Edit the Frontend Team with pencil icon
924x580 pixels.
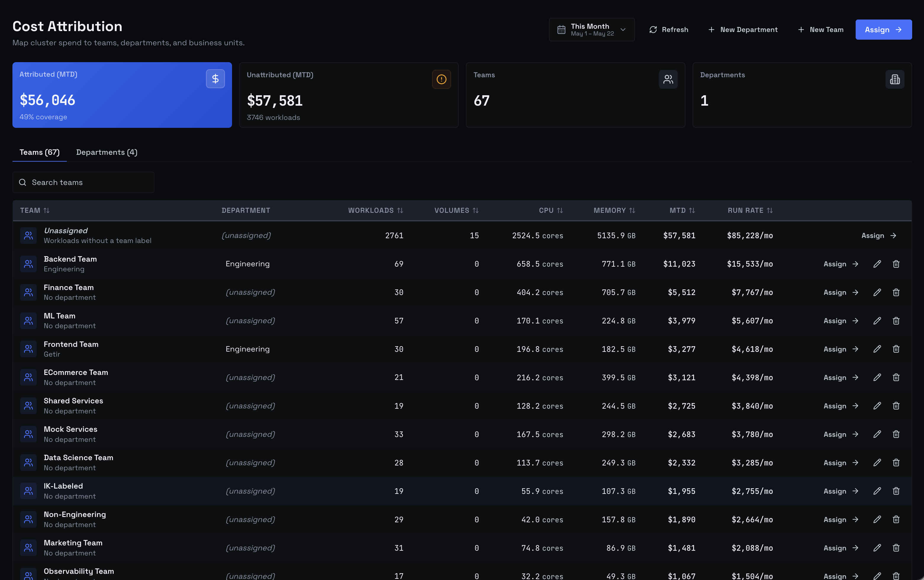pos(877,349)
